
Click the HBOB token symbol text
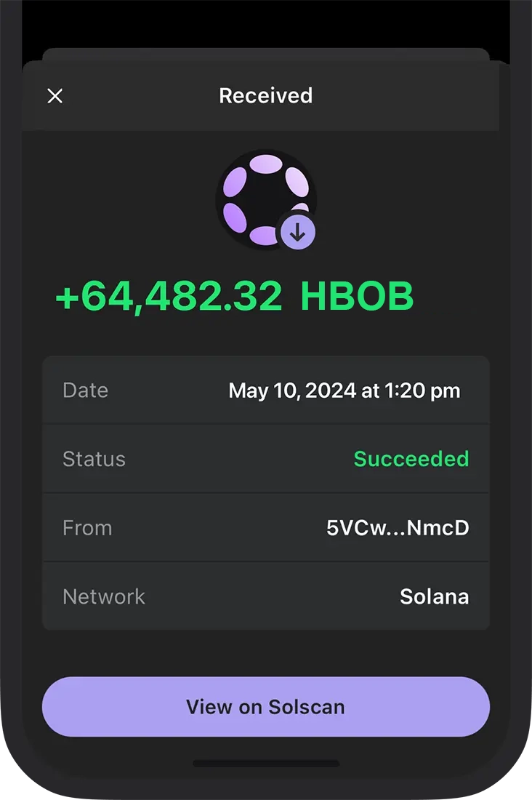pos(357,296)
